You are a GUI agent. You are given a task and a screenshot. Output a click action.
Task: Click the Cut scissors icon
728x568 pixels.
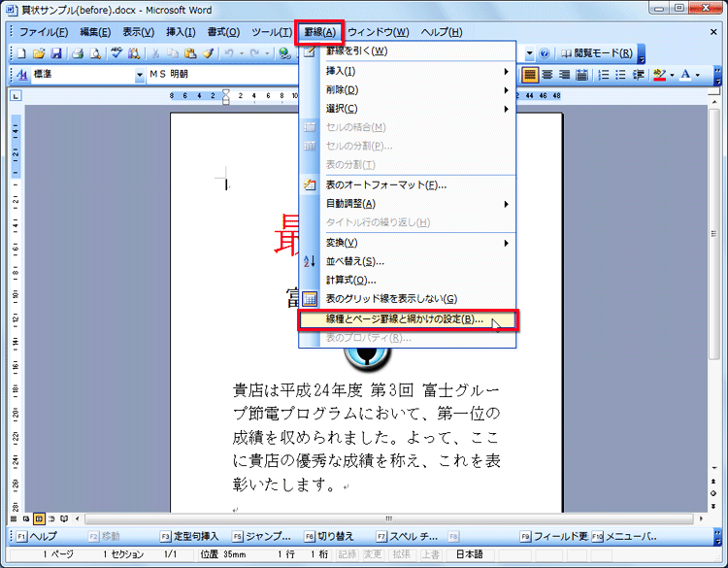click(155, 53)
